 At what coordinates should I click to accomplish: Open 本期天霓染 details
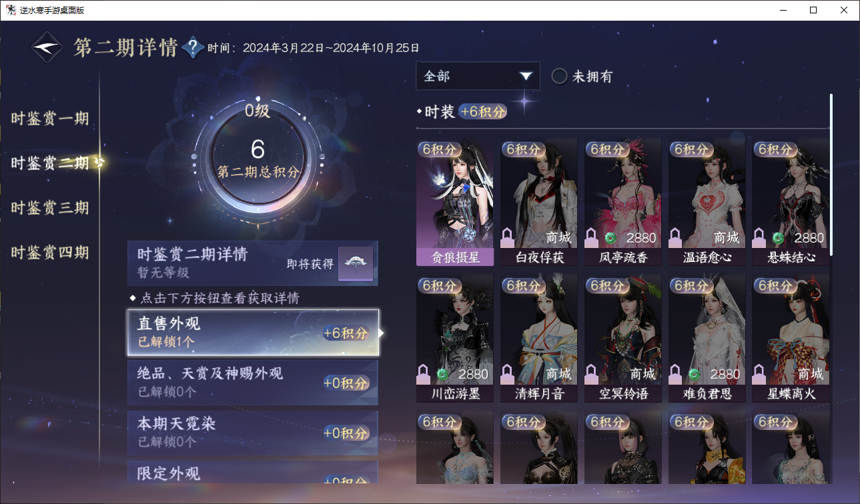coord(253,433)
